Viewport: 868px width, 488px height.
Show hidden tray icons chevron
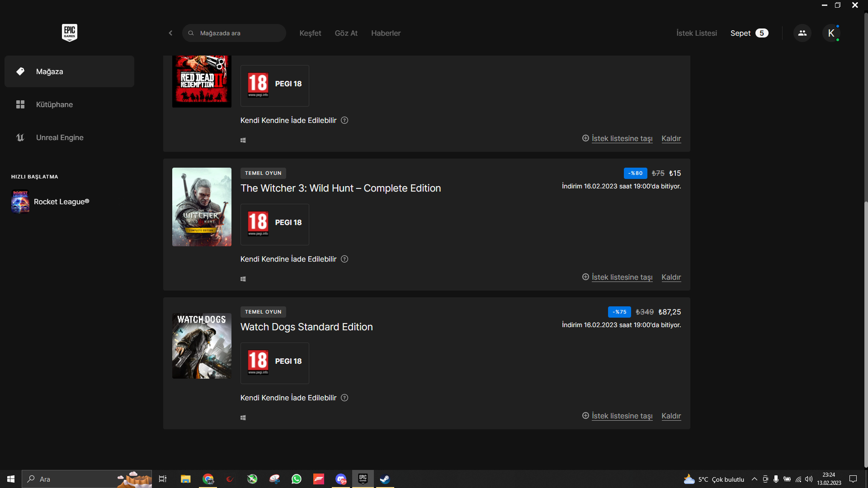[x=754, y=479]
